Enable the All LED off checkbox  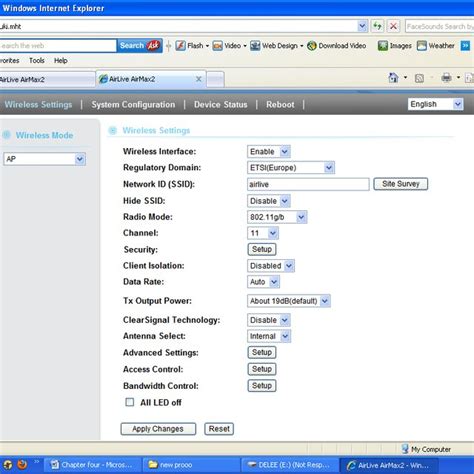click(130, 402)
